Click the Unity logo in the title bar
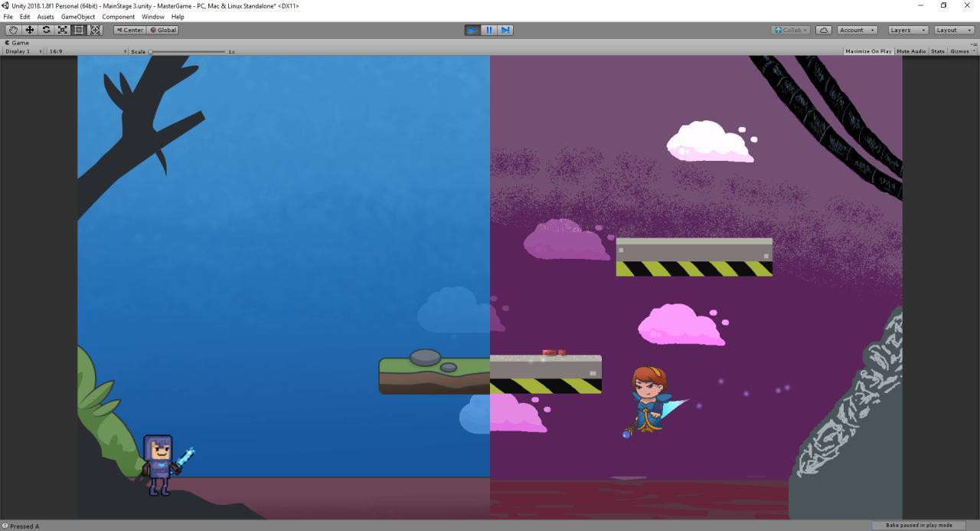This screenshot has width=980, height=531. tap(6, 5)
